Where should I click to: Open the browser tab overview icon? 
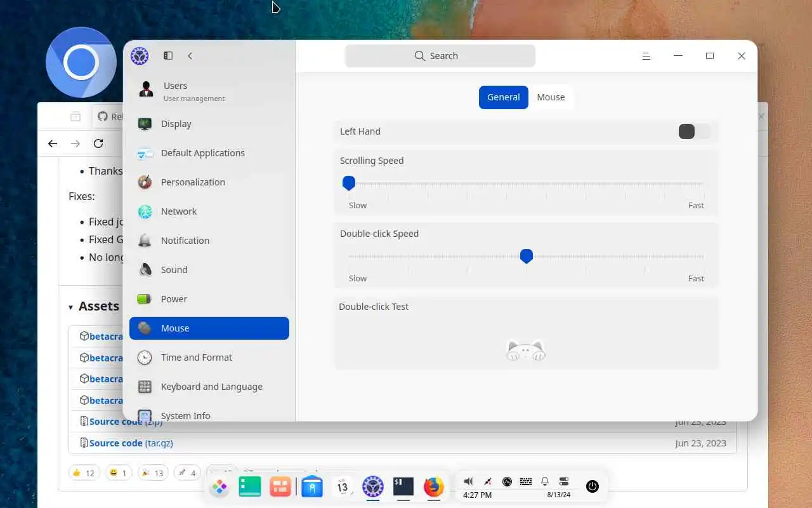click(75, 117)
